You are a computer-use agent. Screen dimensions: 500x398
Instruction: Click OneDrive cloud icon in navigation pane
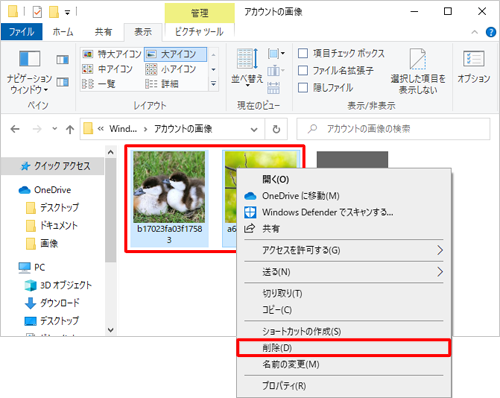point(24,190)
